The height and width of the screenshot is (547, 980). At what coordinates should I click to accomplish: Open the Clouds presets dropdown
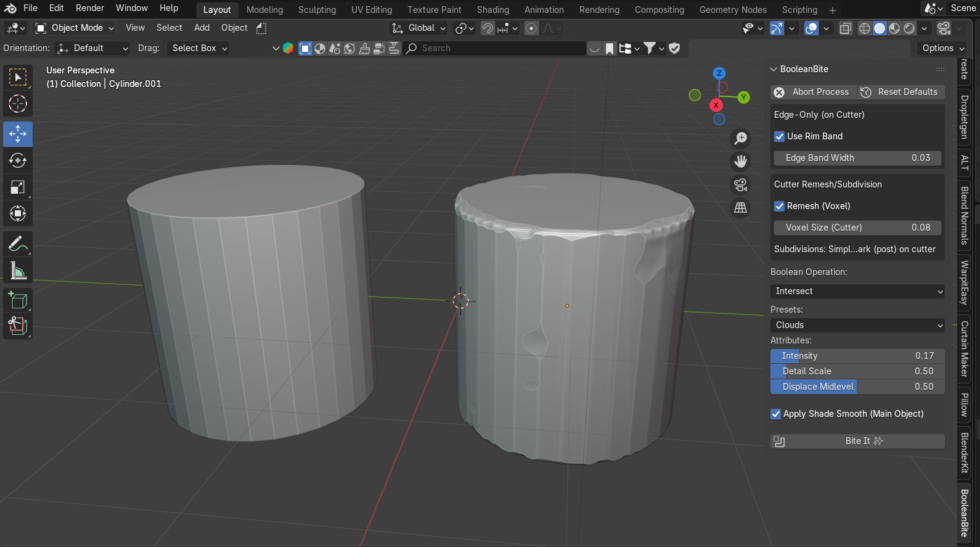857,325
